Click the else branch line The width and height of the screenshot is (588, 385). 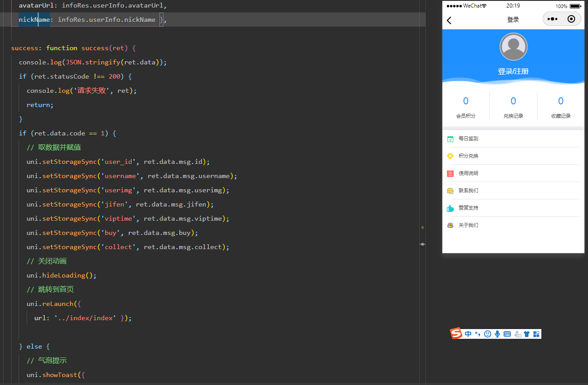pos(34,346)
